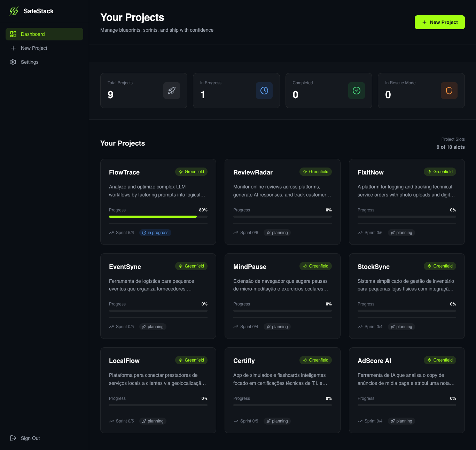This screenshot has width=476, height=450.
Task: Click the shield icon on In Rescue Mode card
Action: 449,91
